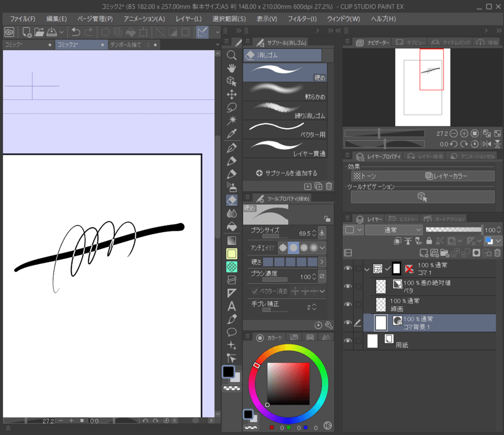Click the Navigator preview thumbnail
The image size is (504, 435).
click(422, 87)
